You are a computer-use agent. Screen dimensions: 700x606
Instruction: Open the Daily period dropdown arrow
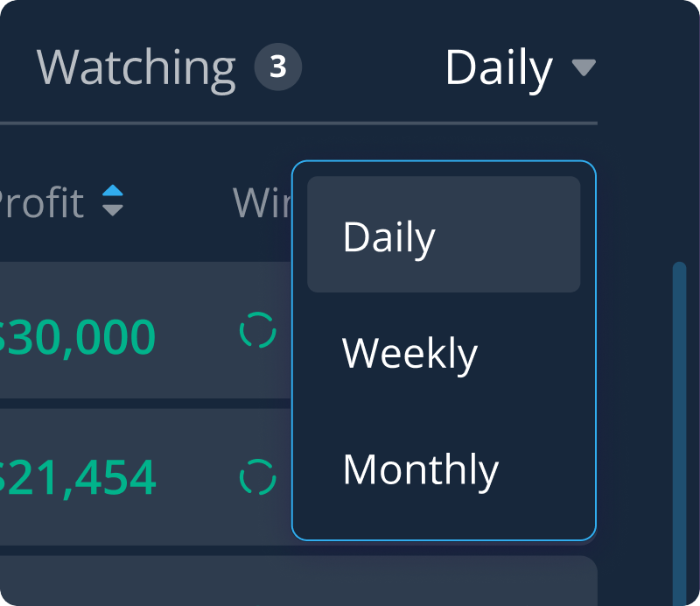coord(584,68)
